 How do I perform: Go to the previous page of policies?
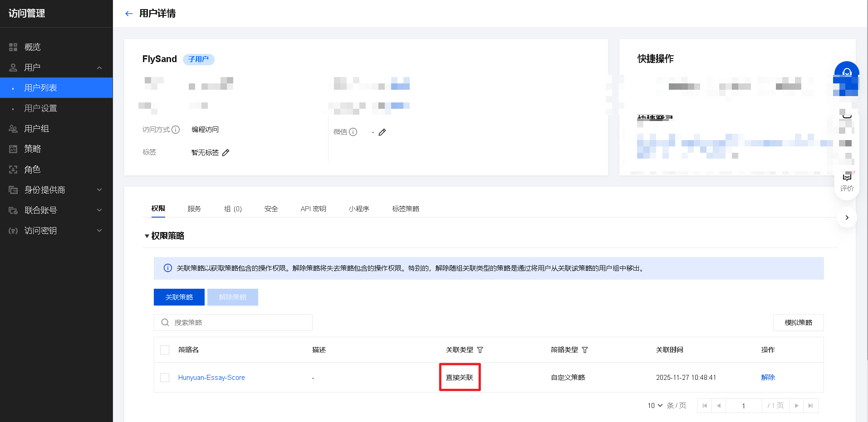[719, 406]
